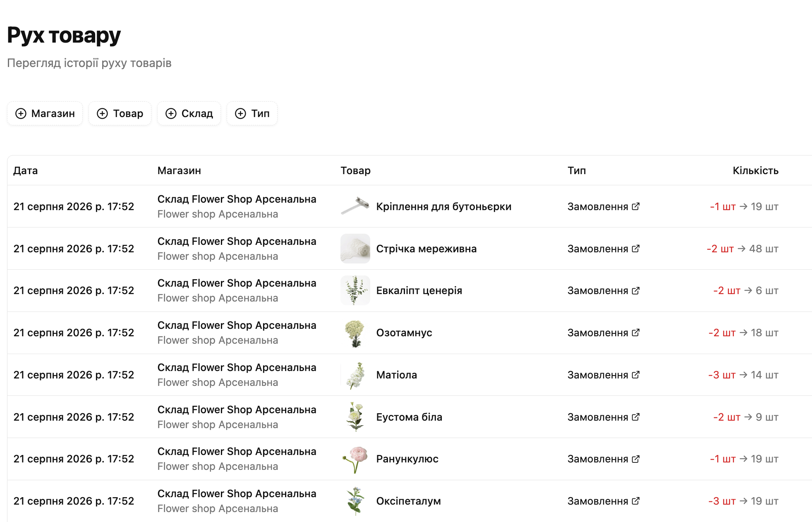This screenshot has height=522, width=812.
Task: Click the Ранункулюс flower thumbnail
Action: [355, 459]
